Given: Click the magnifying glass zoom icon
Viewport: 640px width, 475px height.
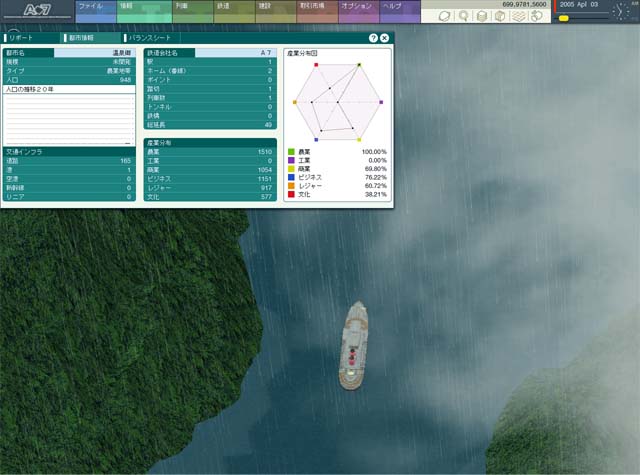Looking at the screenshot, I should click(463, 16).
